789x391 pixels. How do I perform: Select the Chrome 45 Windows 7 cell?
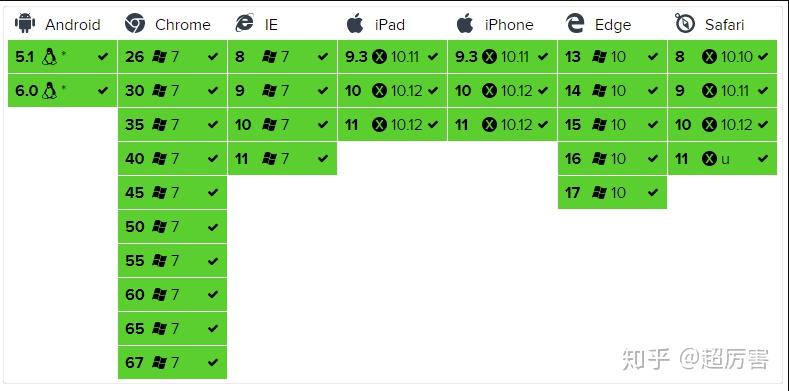173,193
